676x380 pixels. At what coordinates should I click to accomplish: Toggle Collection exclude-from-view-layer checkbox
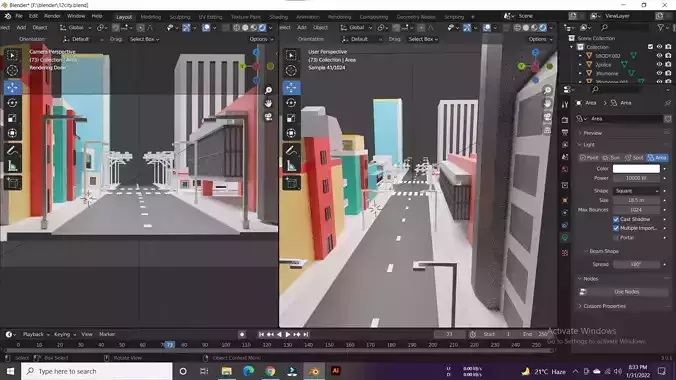coord(651,47)
